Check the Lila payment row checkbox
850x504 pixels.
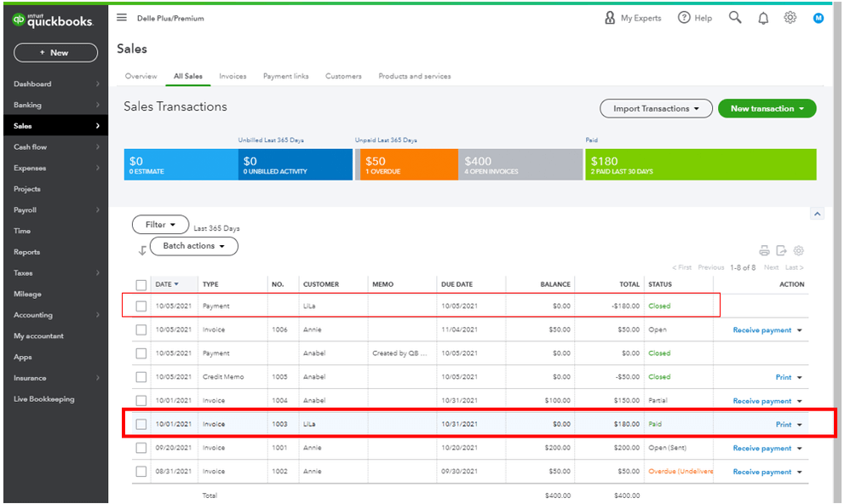point(141,306)
